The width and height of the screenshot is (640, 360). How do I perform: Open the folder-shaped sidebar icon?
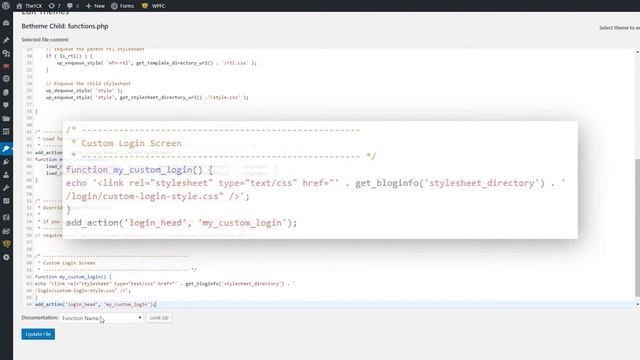(6, 118)
